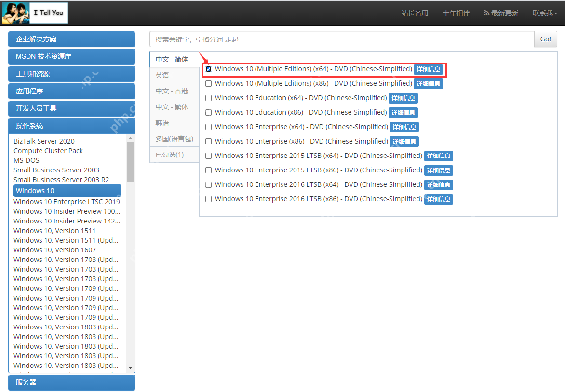Open the 联系我 dropdown menu
565x392 pixels.
(x=545, y=13)
